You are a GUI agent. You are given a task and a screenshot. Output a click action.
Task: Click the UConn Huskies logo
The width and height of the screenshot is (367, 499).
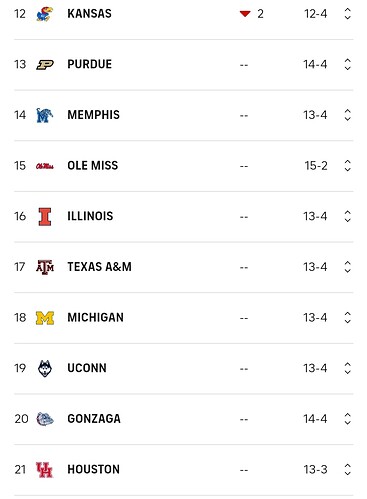coord(45,368)
